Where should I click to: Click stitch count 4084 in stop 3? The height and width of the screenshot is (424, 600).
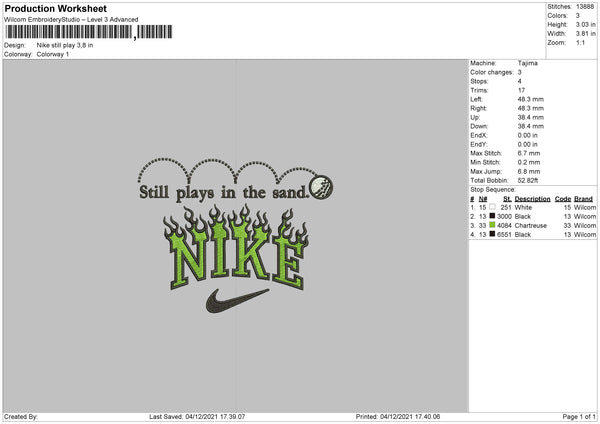(x=504, y=226)
